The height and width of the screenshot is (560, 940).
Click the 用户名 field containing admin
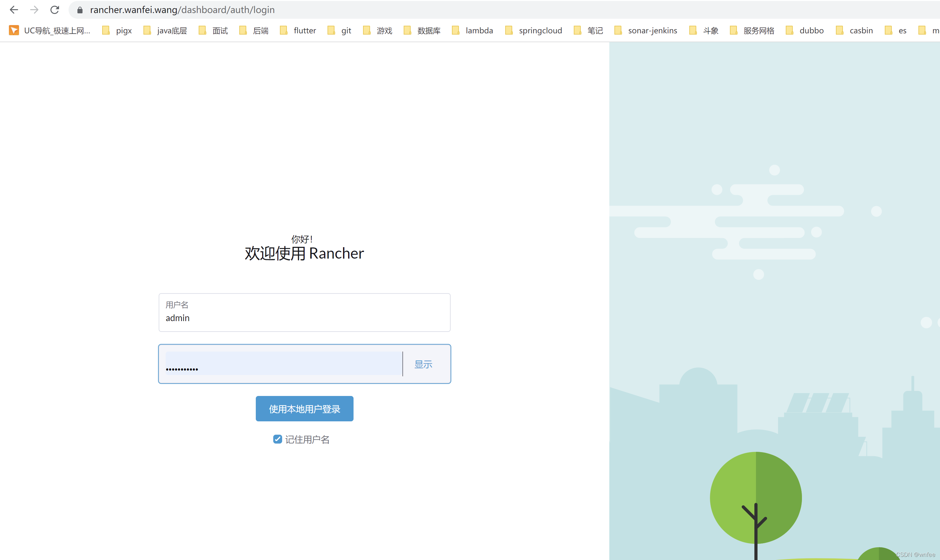click(x=305, y=313)
